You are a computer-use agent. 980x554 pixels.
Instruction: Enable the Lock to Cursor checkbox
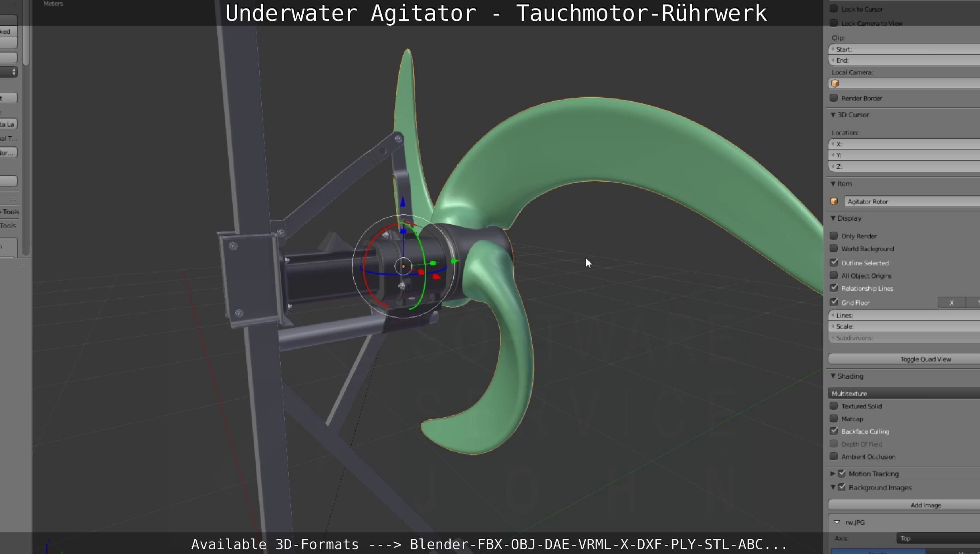pos(834,9)
